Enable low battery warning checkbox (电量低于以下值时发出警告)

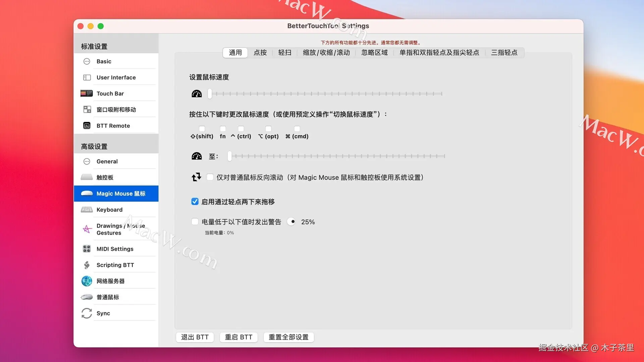195,222
